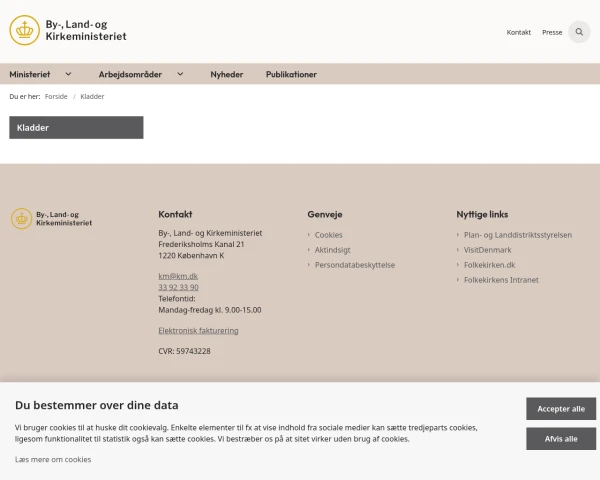Accept all cookies with Accepter alle
Image resolution: width=600 pixels, height=480 pixels.
561,409
